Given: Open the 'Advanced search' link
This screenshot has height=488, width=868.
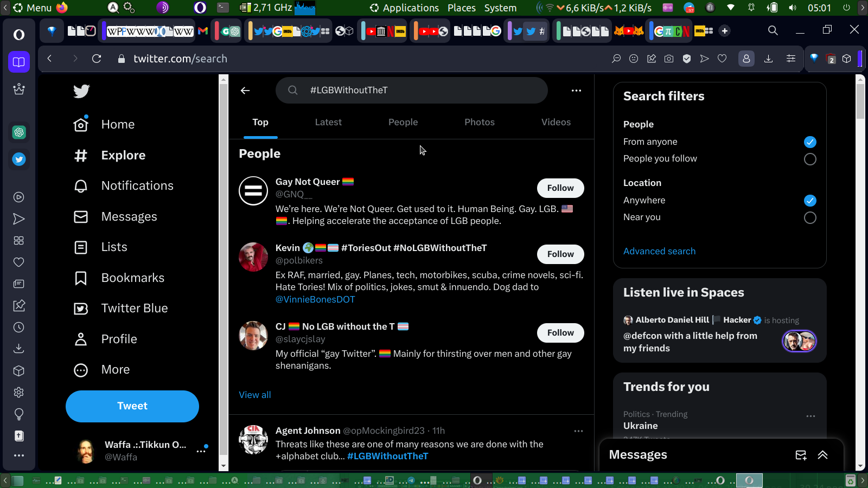Looking at the screenshot, I should pos(659,252).
